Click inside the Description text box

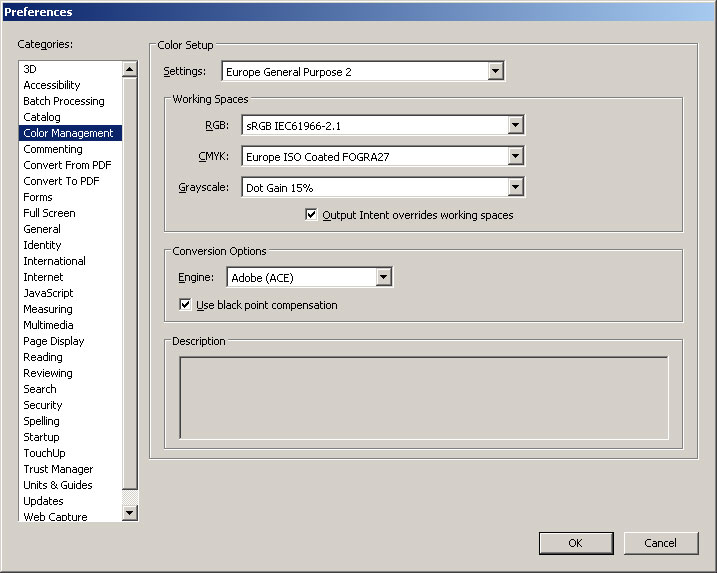coord(424,398)
